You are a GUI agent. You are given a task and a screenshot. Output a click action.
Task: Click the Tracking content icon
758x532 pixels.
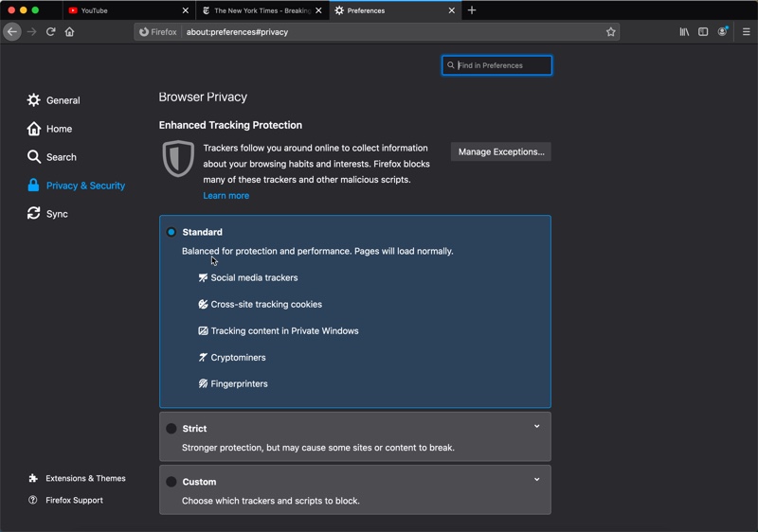203,330
